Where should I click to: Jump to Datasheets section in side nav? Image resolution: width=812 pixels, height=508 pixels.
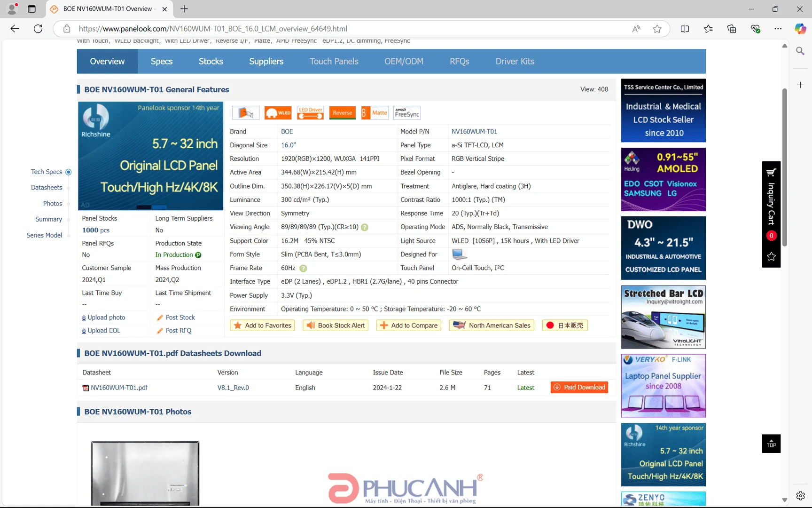(47, 188)
